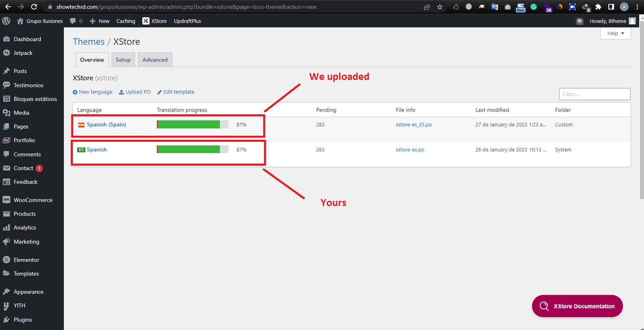Sort by the Translation progress header
This screenshot has height=330, width=644.
pyautogui.click(x=182, y=110)
